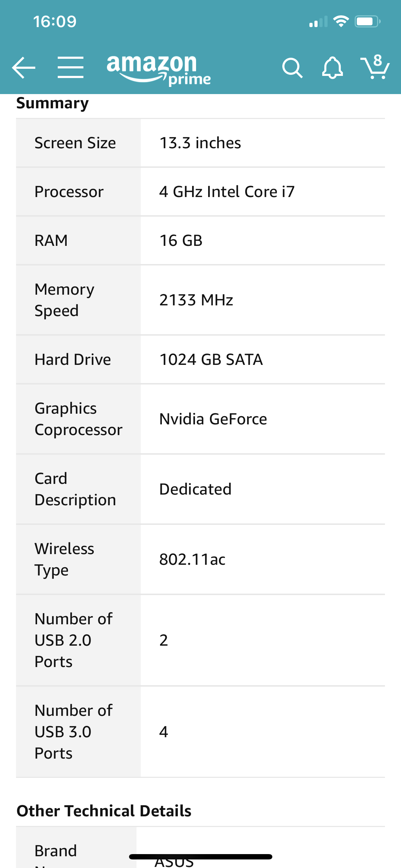Open the hamburger menu
Screen dimensions: 401x868
[x=71, y=67]
